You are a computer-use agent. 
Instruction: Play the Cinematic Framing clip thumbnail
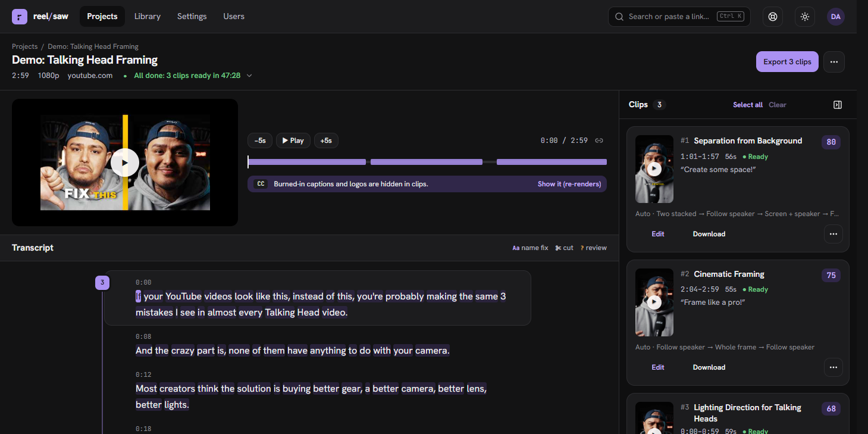(x=654, y=302)
